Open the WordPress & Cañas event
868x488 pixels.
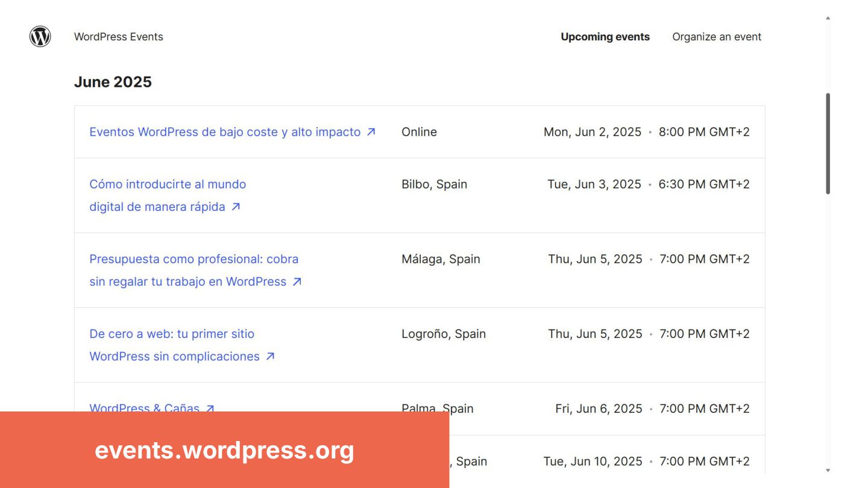click(144, 408)
